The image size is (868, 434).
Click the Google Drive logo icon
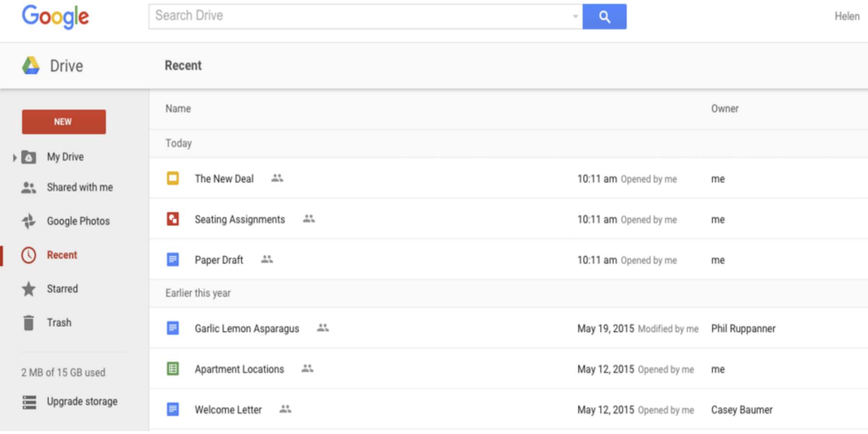tap(31, 66)
